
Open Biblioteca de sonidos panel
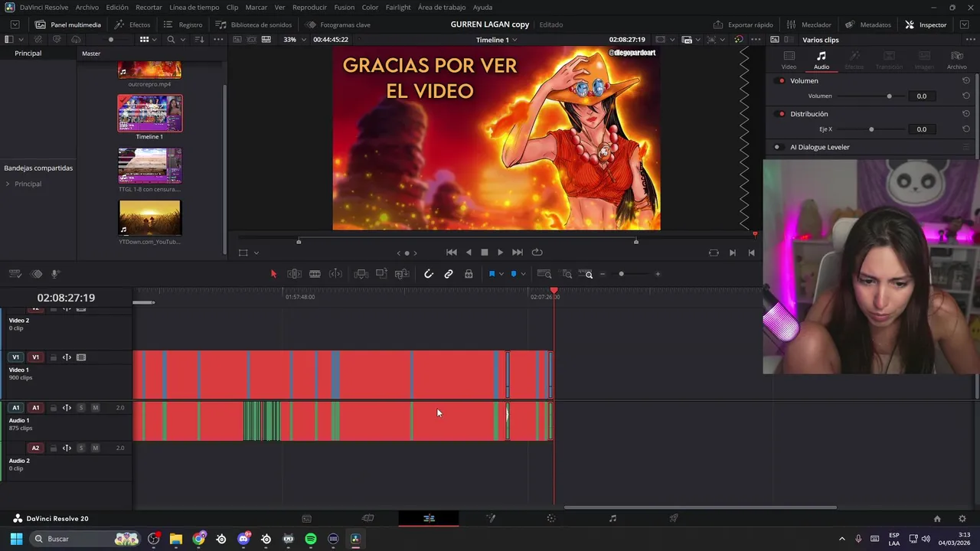click(253, 24)
